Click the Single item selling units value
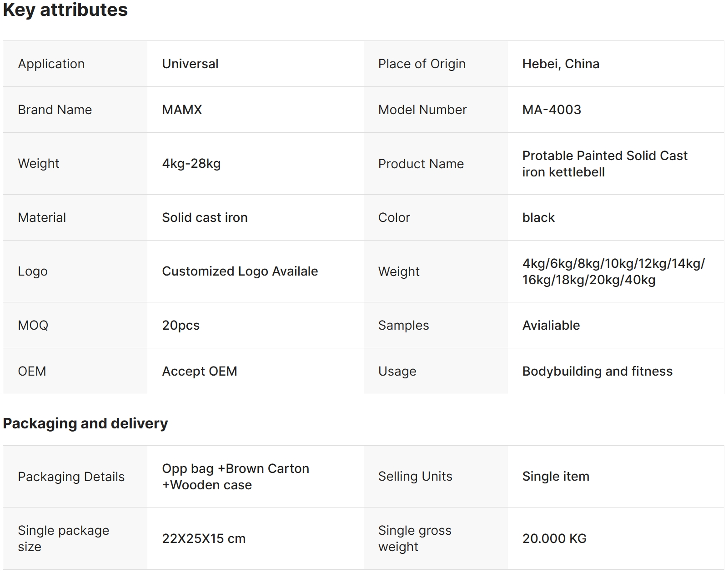The image size is (728, 588). point(555,476)
